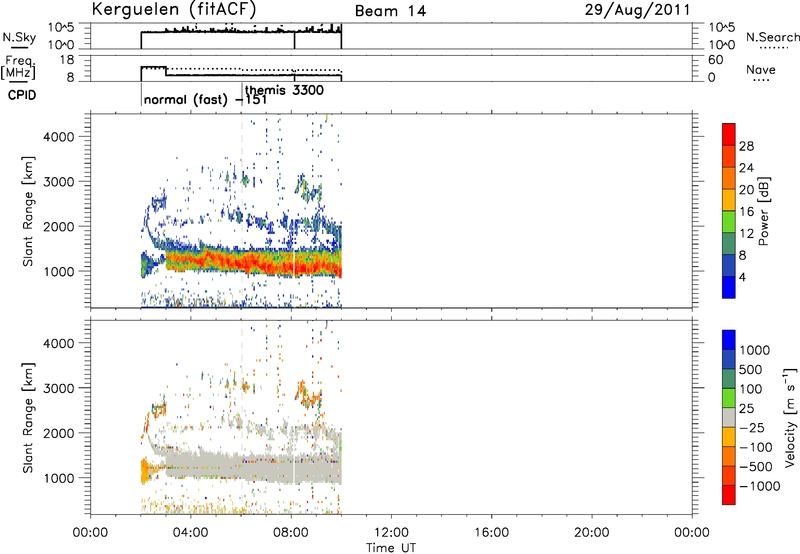Click the red high-power backscatter band
The image size is (800, 554).
255,263
